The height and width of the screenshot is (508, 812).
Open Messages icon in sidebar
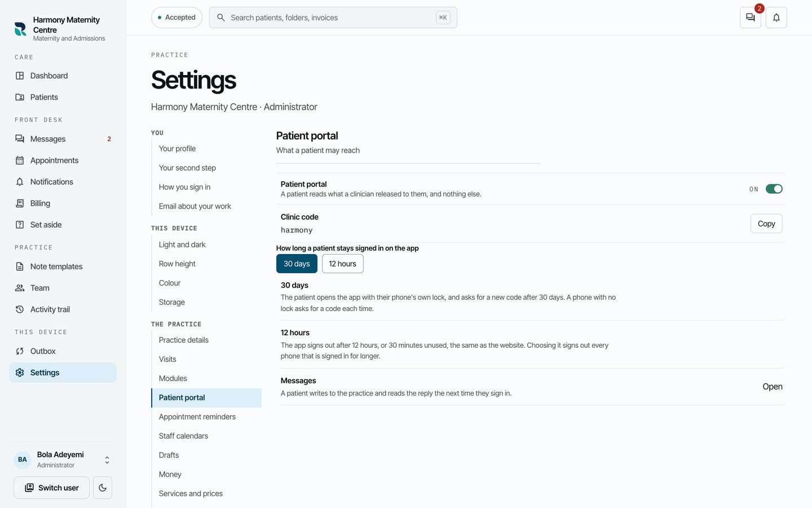pos(20,139)
